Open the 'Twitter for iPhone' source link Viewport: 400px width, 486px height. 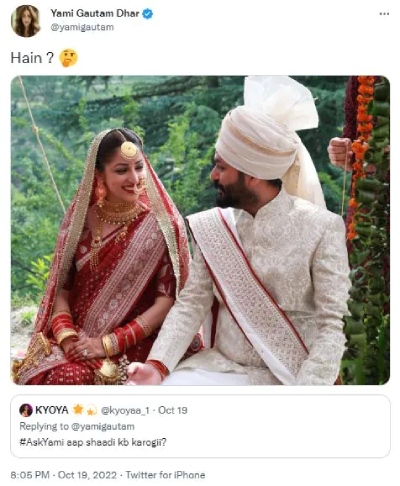click(x=165, y=475)
